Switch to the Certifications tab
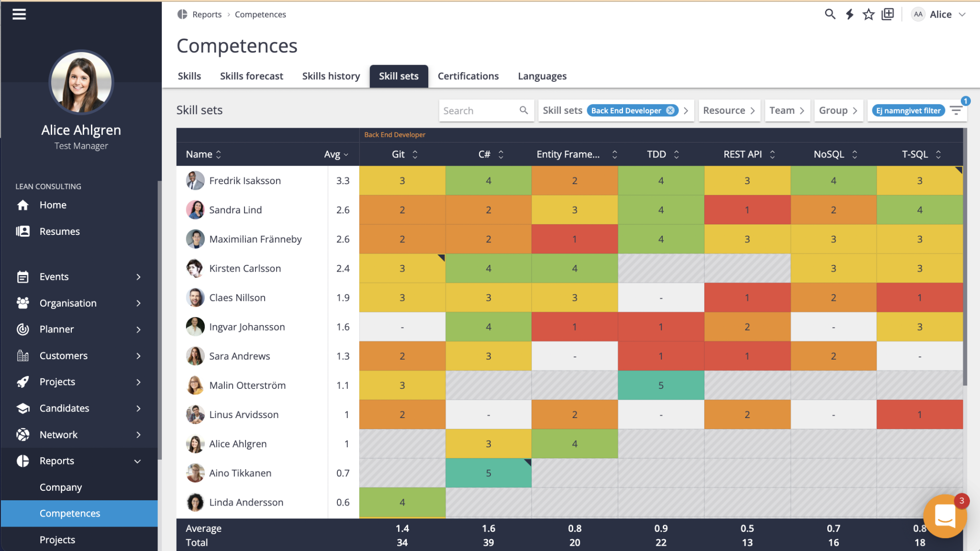The height and width of the screenshot is (551, 980). point(468,76)
